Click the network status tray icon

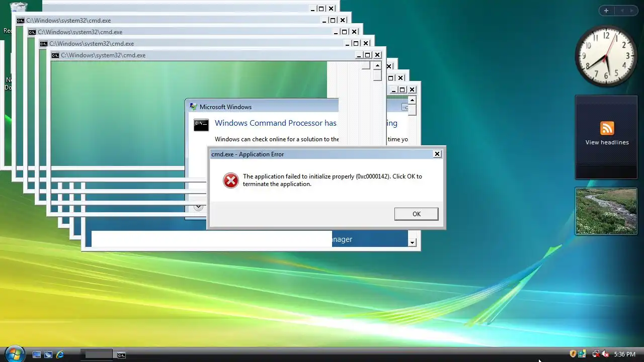(596, 354)
